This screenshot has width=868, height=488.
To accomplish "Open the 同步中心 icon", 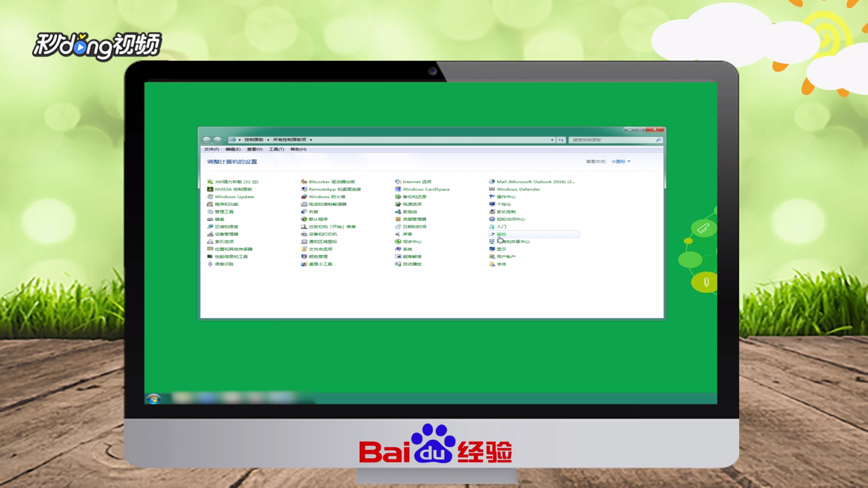I will [x=398, y=241].
